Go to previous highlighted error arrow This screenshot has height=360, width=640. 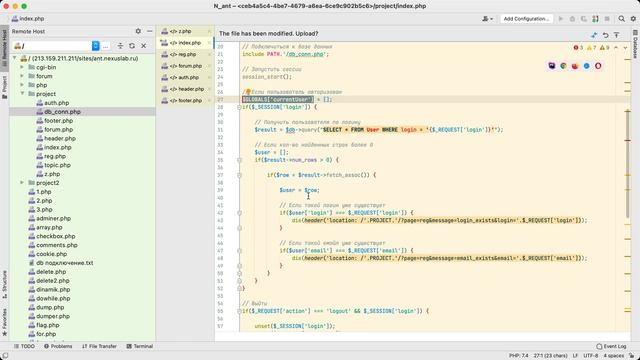pyautogui.click(x=616, y=48)
